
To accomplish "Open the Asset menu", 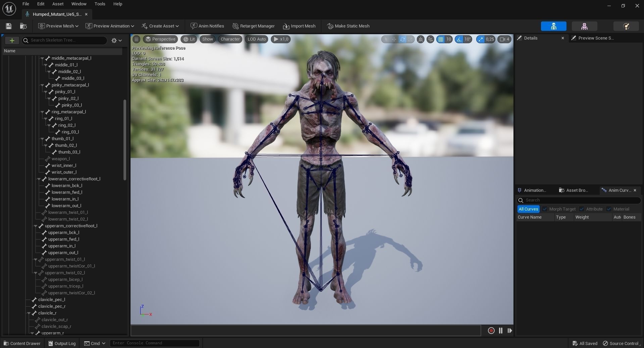I will click(58, 4).
